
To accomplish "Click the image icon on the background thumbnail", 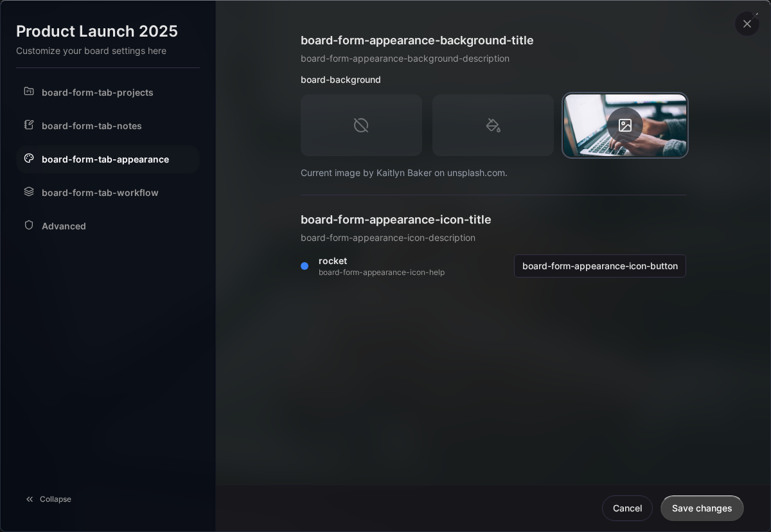I will coord(625,125).
